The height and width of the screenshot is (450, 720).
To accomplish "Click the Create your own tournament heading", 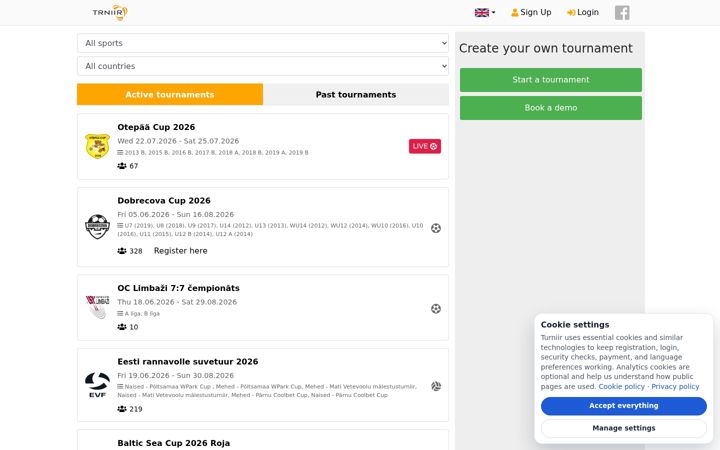I will point(546,48).
